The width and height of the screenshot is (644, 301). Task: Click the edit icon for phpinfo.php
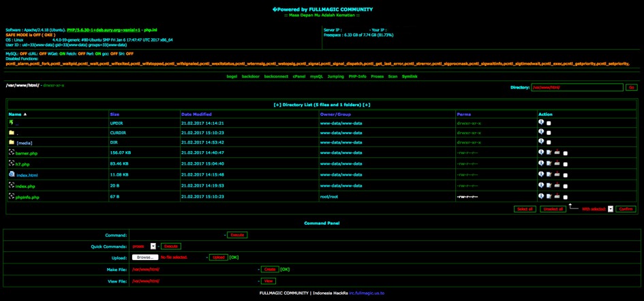[549, 196]
